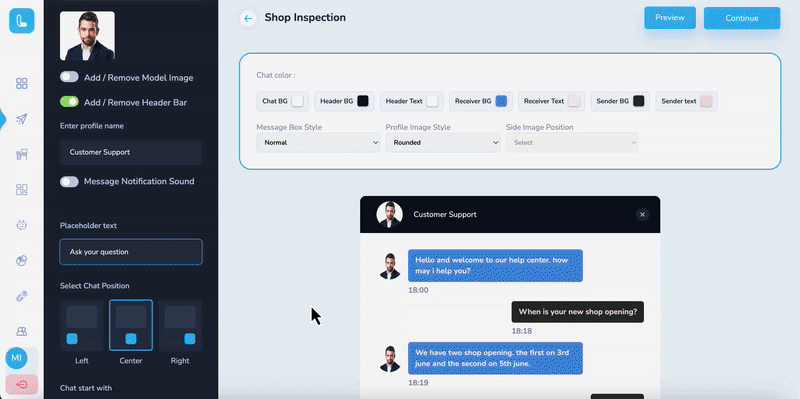Pick the Sender BG color swatch
Viewport: 800px width, 399px height.
point(639,101)
